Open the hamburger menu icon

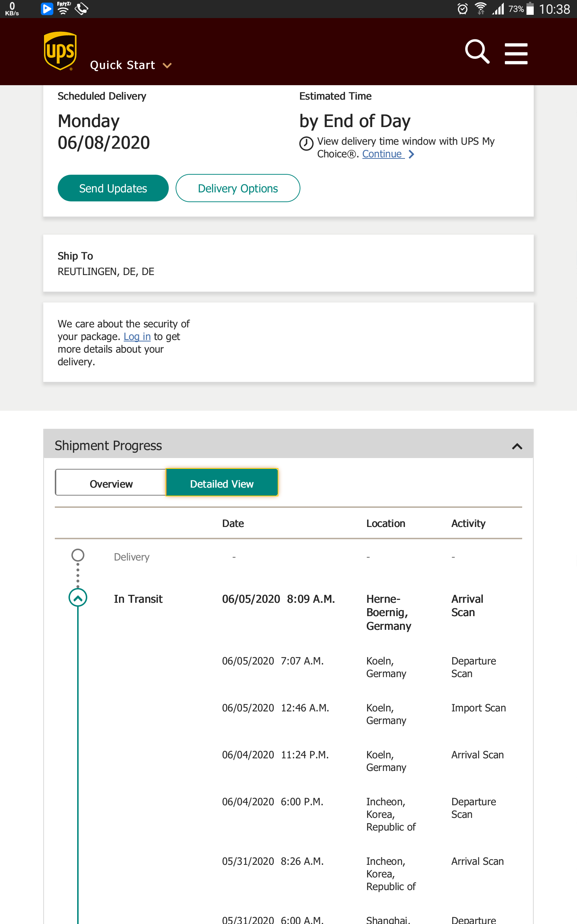coord(516,53)
